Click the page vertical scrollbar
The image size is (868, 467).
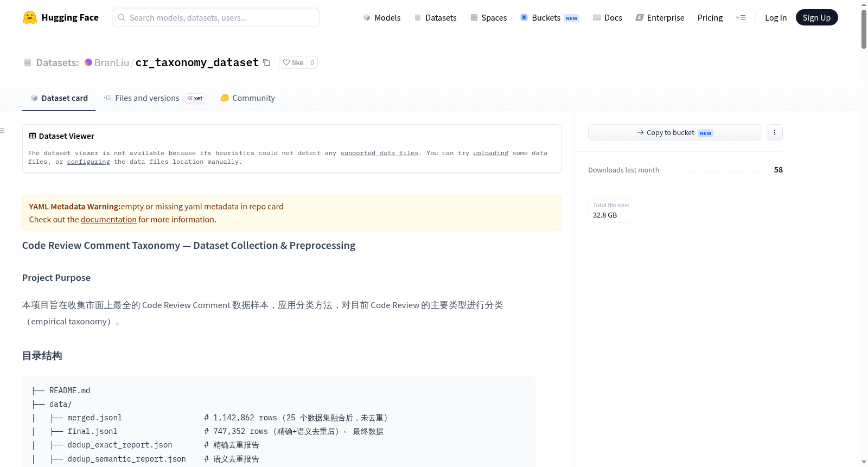point(864,29)
